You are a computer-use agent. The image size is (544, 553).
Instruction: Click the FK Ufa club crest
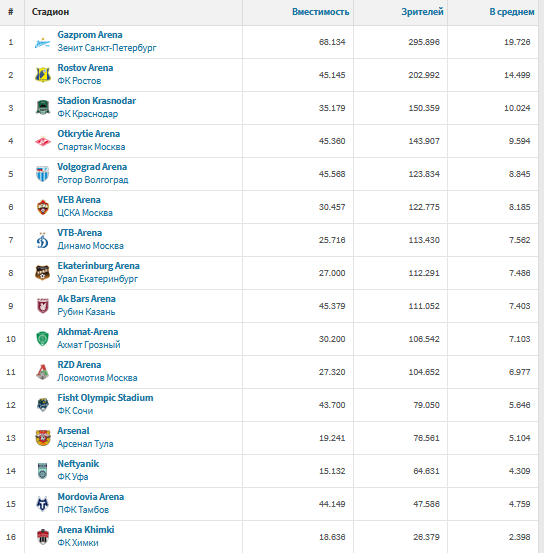[x=42, y=471]
